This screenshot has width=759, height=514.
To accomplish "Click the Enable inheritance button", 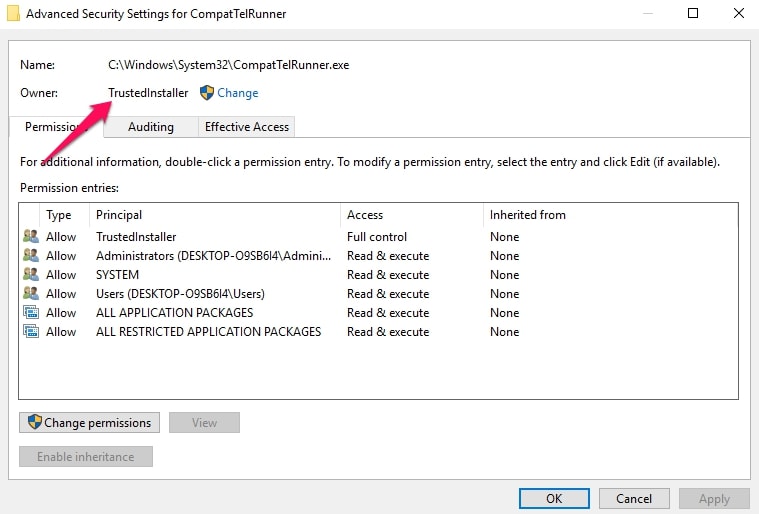I will (86, 456).
